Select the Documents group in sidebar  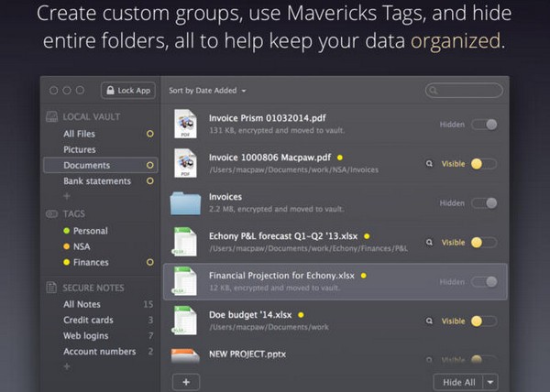click(87, 166)
